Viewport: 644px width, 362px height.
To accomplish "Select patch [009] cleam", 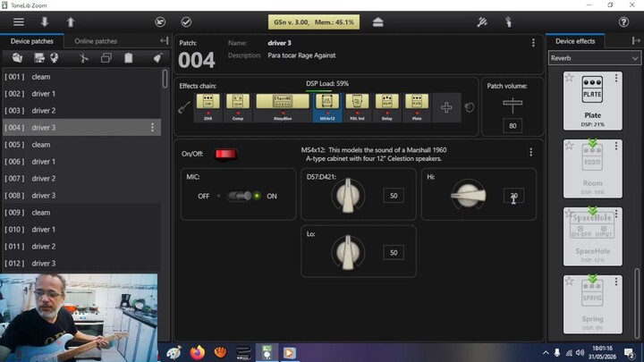I will (81, 213).
